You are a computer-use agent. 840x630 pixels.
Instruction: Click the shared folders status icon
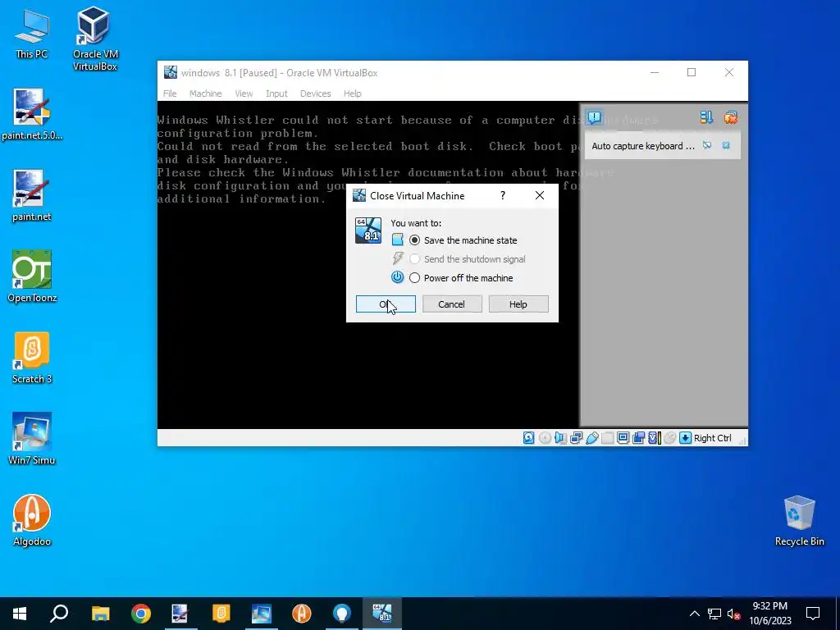click(608, 438)
